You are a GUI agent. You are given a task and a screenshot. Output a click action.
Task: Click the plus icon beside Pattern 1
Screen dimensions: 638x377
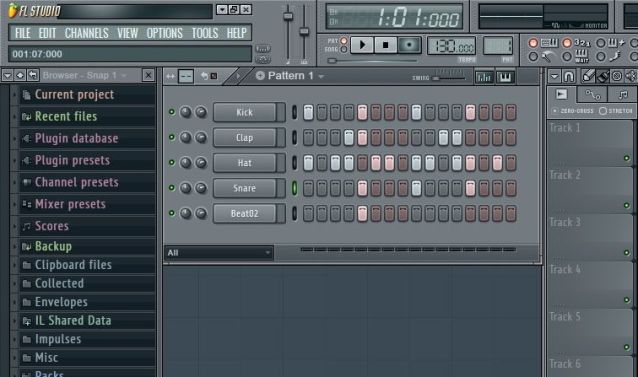click(x=260, y=76)
